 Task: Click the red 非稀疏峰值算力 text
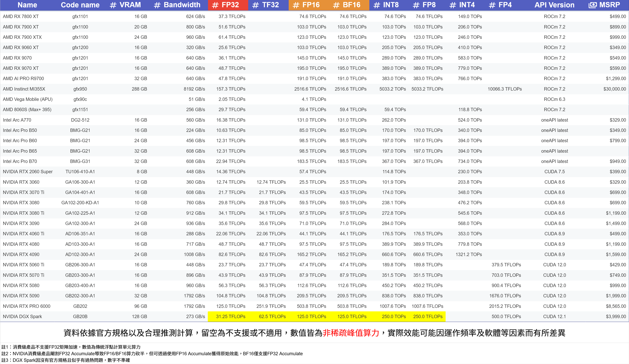tap(351, 333)
